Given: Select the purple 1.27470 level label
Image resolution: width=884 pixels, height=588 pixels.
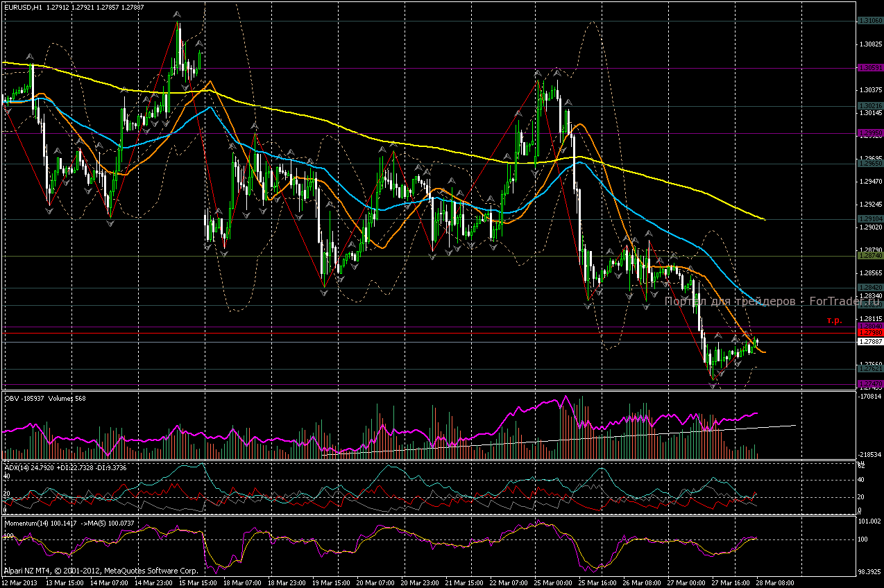Looking at the screenshot, I should [869, 383].
